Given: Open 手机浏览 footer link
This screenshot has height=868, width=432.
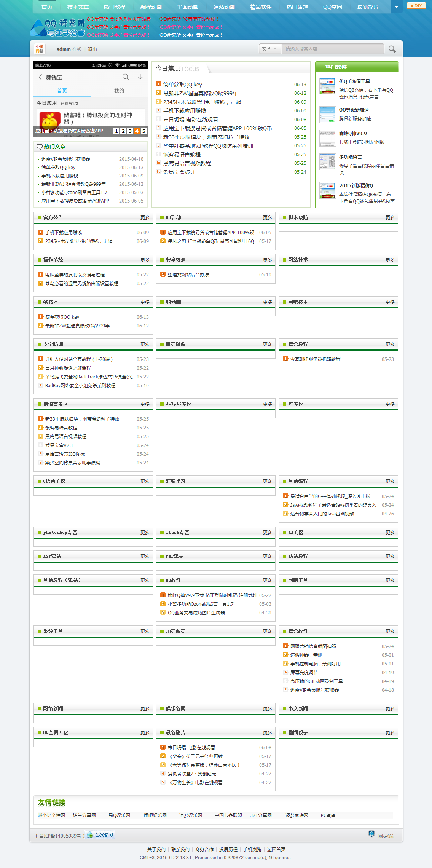Looking at the screenshot, I should [252, 850].
